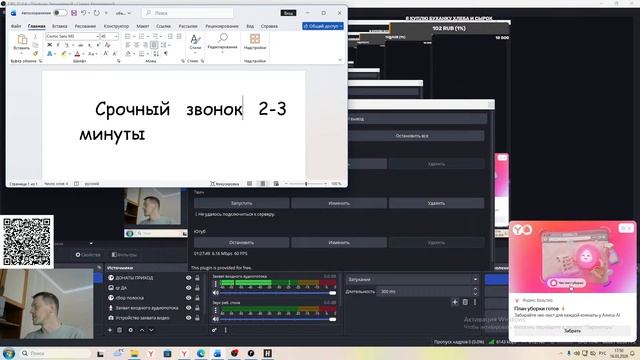
Task: Adjust the Word zoom slider
Action: coord(306,184)
